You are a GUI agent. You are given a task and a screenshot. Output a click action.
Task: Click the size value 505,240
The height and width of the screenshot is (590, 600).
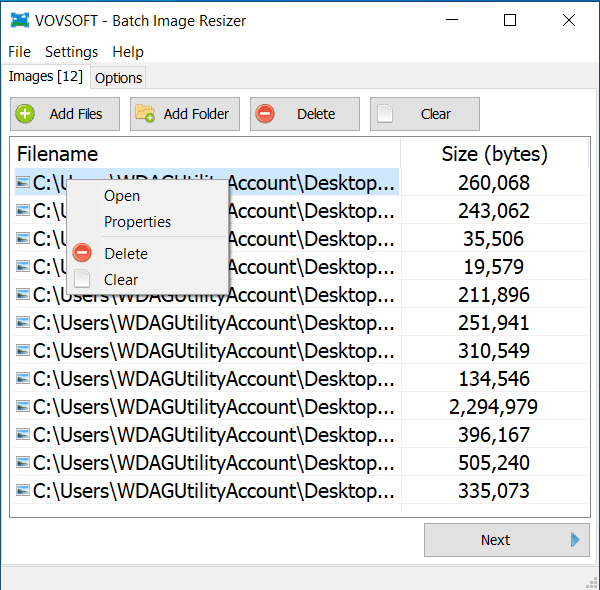pyautogui.click(x=494, y=463)
